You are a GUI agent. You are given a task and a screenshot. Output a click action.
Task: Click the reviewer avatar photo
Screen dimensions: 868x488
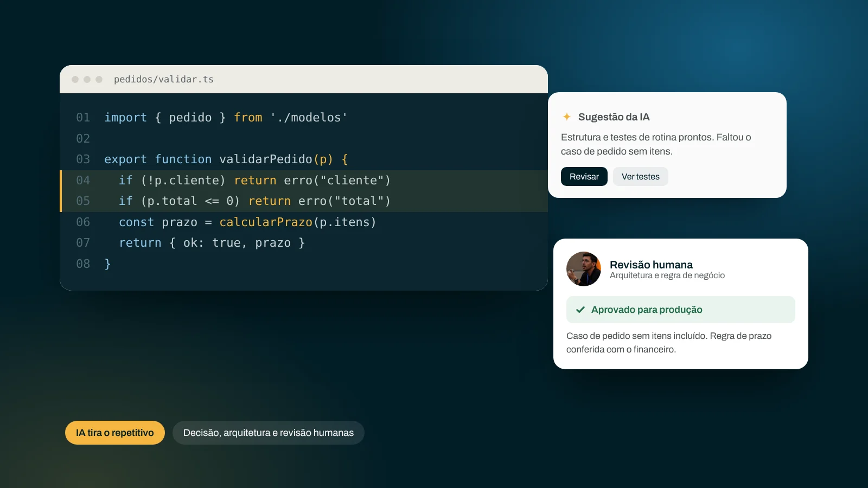pos(584,269)
